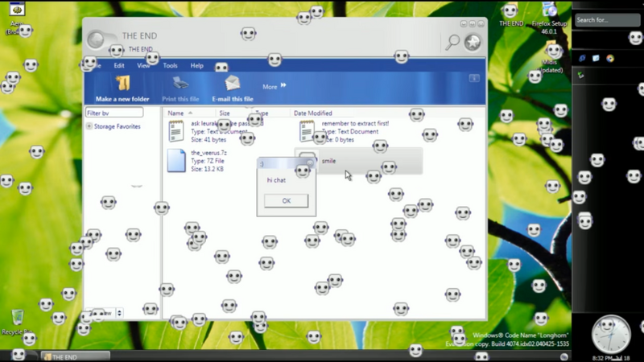Expand the Storage Favorites tree node
Screen dimensions: 644x362
click(89, 126)
